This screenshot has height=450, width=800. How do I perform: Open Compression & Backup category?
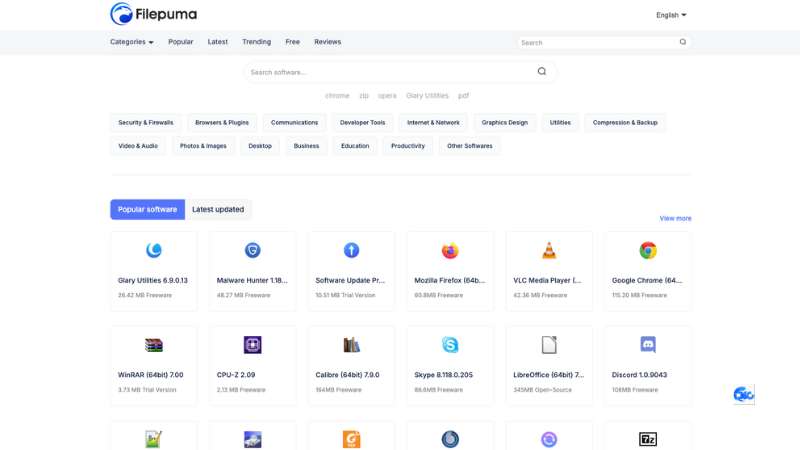tap(625, 122)
